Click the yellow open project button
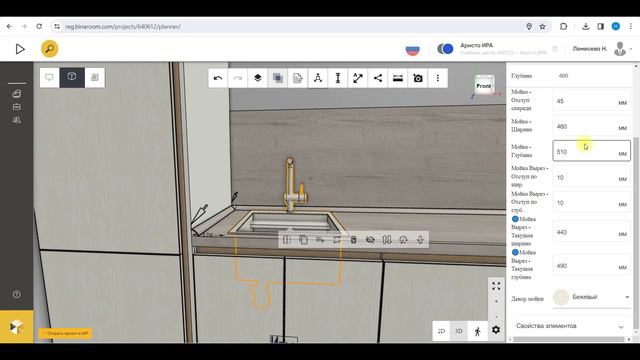Viewport: 640px width, 360px height. click(65, 333)
